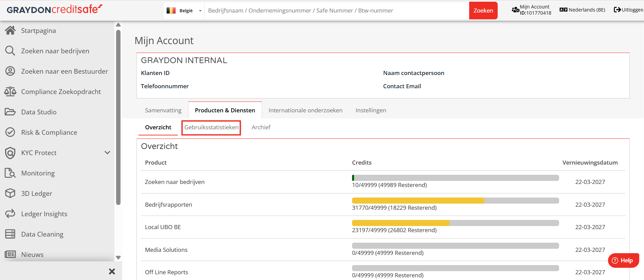Click the Belgian flag icon
Image resolution: width=644 pixels, height=280 pixels.
171,11
